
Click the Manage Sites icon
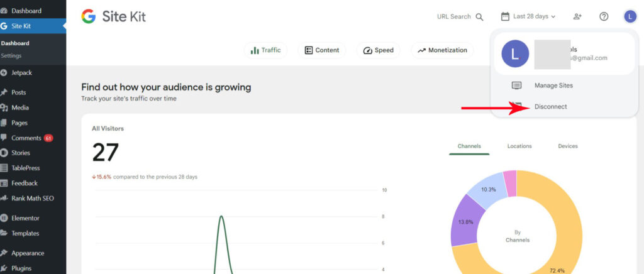click(516, 85)
